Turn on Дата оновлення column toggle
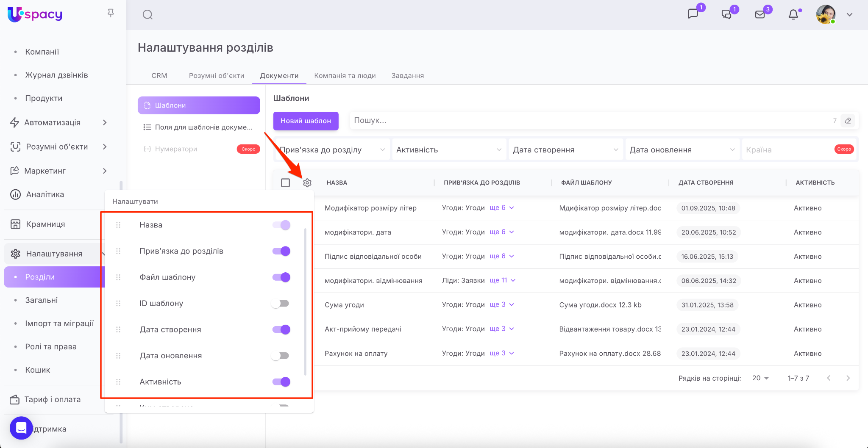The width and height of the screenshot is (868, 448). 281,356
